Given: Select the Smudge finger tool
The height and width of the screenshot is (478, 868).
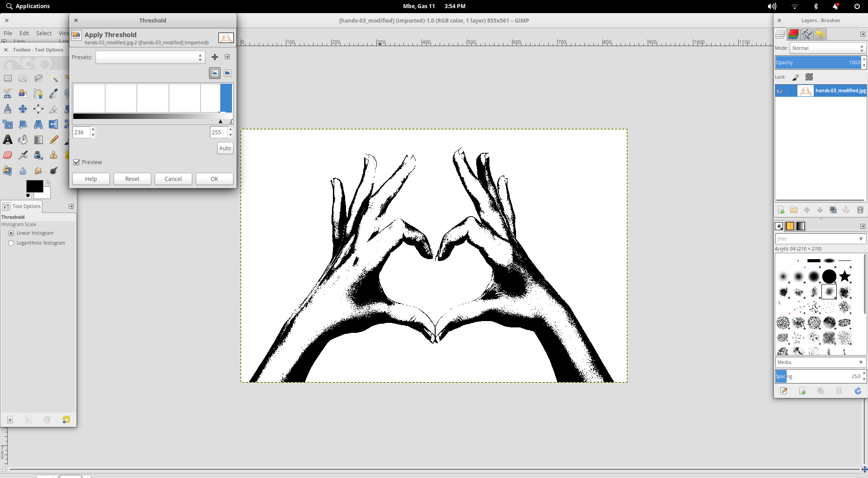Looking at the screenshot, I should pyautogui.click(x=38, y=170).
